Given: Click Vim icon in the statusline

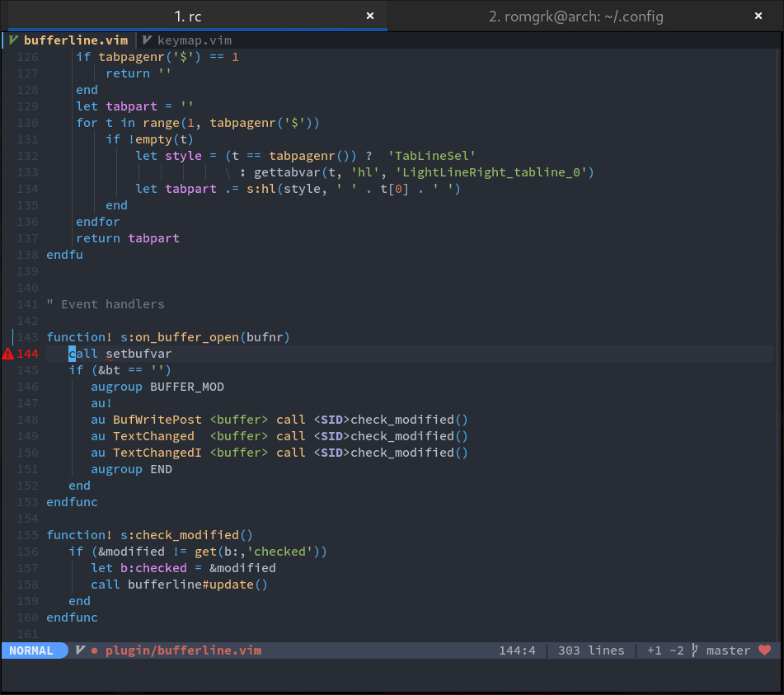Looking at the screenshot, I should pos(80,650).
